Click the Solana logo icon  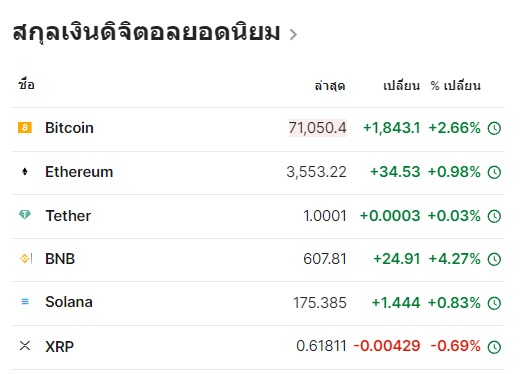(25, 302)
